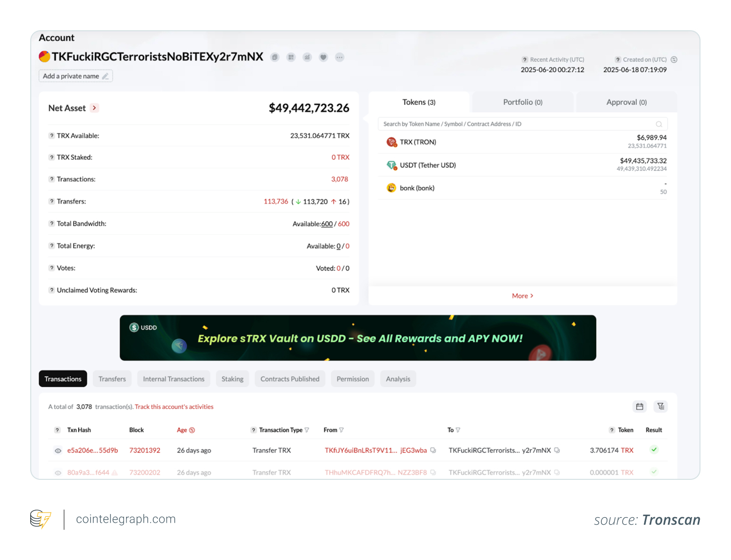This screenshot has width=731, height=560.
Task: Preview transaction 80a9a3...f644 via its eye icon
Action: click(57, 472)
